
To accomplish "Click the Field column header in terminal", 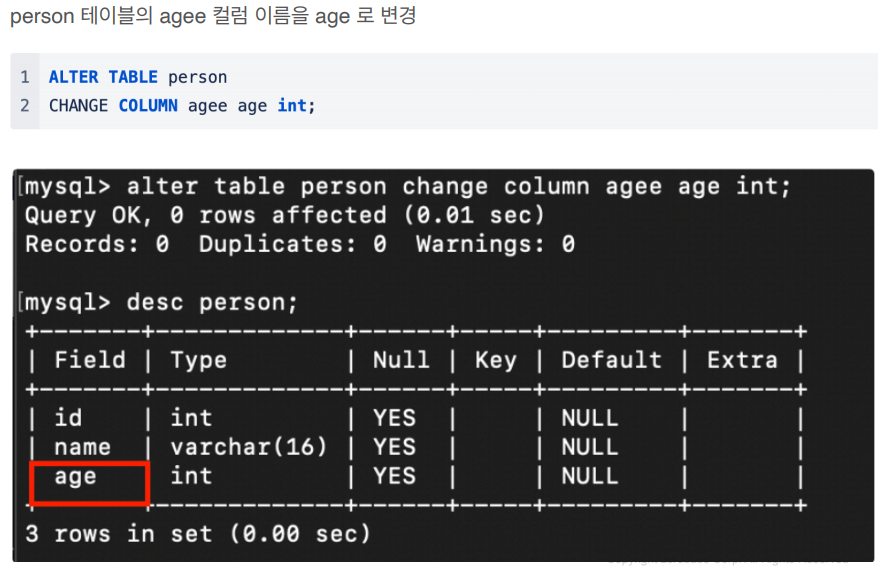I will click(90, 360).
